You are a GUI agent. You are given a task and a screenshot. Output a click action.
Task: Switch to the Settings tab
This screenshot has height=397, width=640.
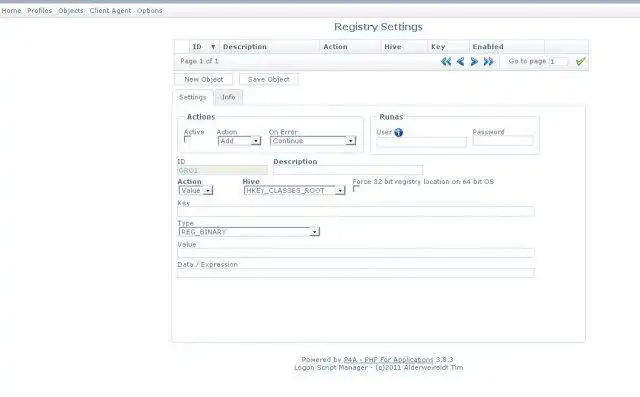pyautogui.click(x=193, y=97)
